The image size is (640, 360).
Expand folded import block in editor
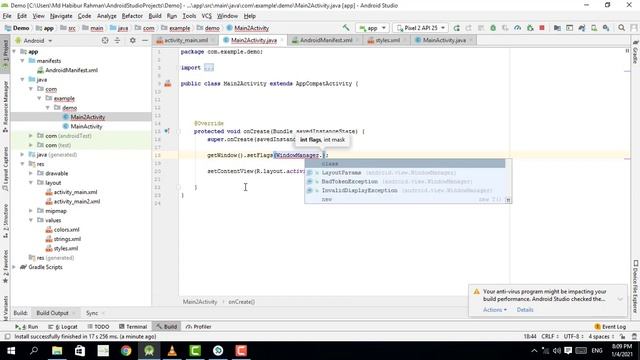[209, 68]
